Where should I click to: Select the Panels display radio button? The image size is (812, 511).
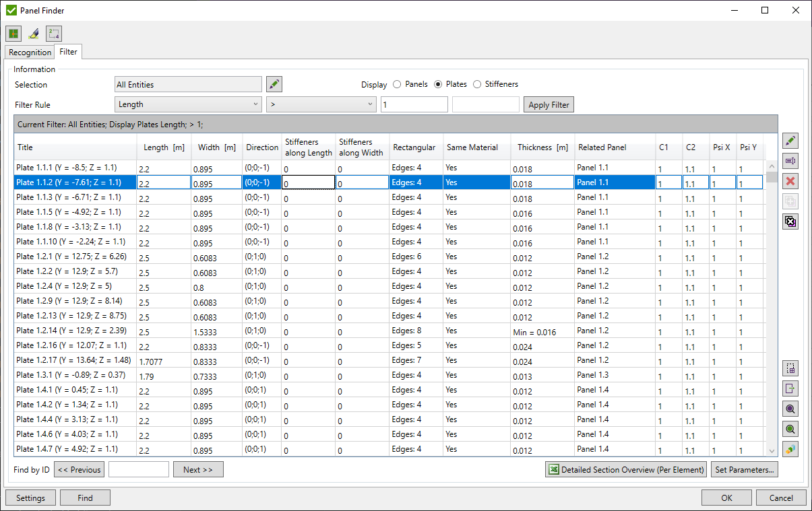click(x=397, y=85)
